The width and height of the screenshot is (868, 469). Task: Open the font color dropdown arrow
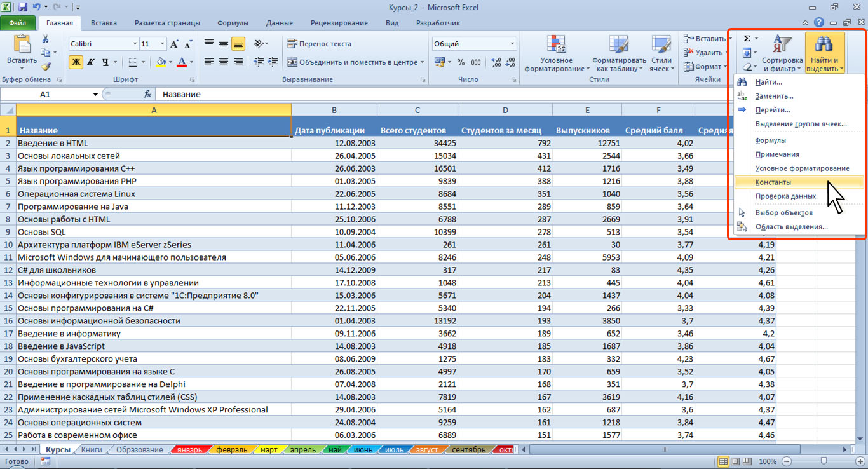click(x=192, y=62)
